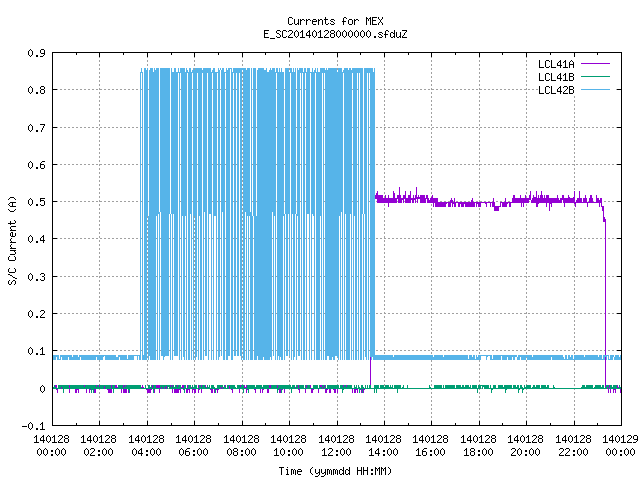Image resolution: width=640 pixels, height=480 pixels.
Task: Click the y-axis tick label 0.6
Action: pos(36,165)
